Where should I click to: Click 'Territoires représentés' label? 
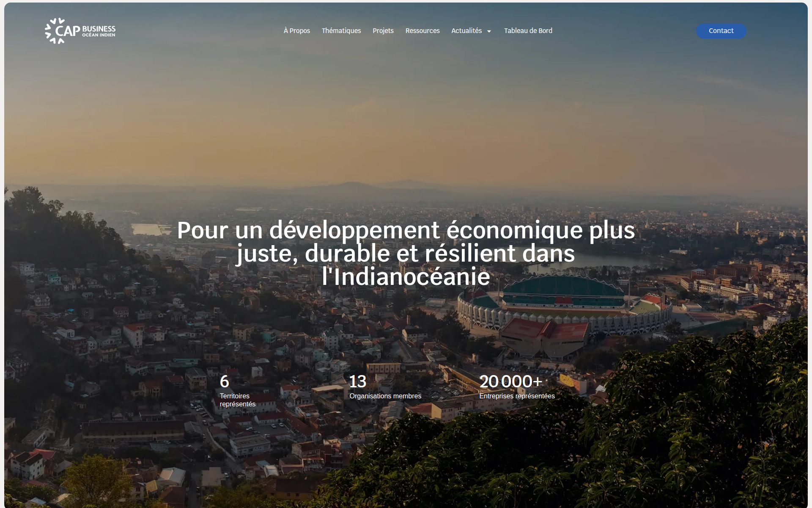coord(238,400)
